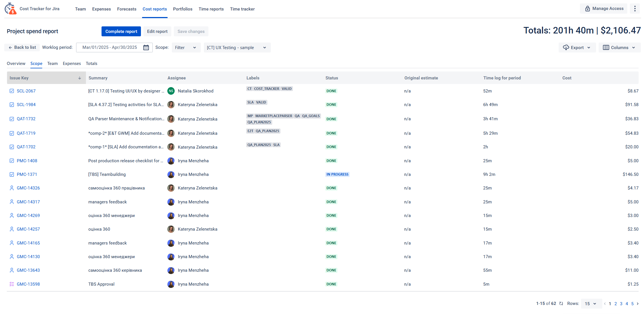Open the Export dropdown
The width and height of the screenshot is (644, 314).
pos(577,48)
